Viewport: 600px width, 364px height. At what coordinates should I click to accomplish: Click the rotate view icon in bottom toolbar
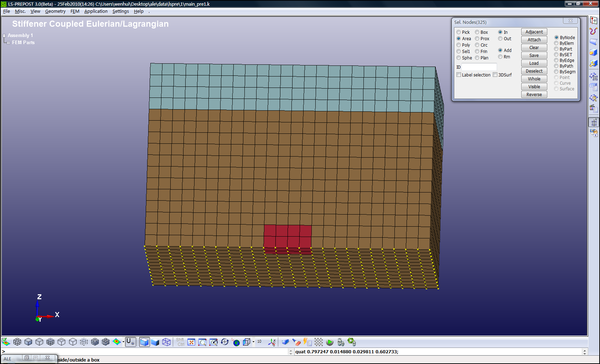coord(224,342)
